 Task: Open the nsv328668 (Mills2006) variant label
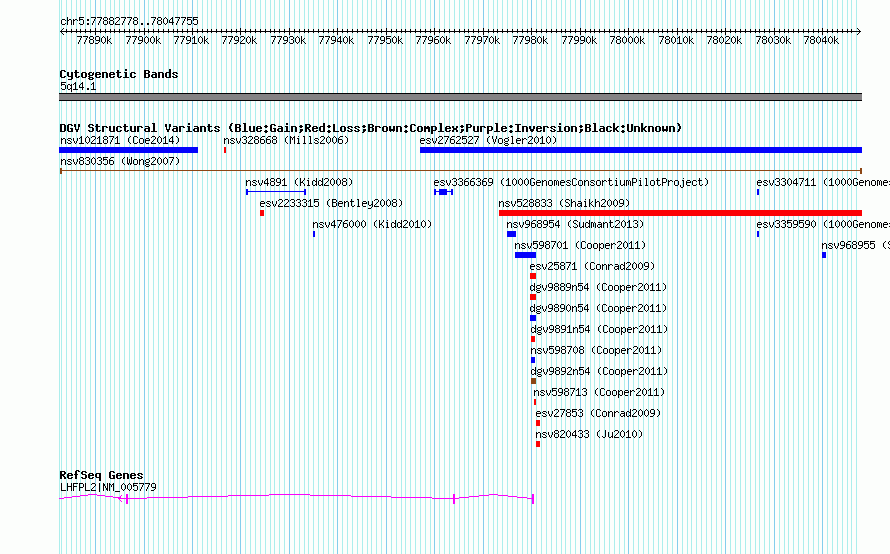286,140
